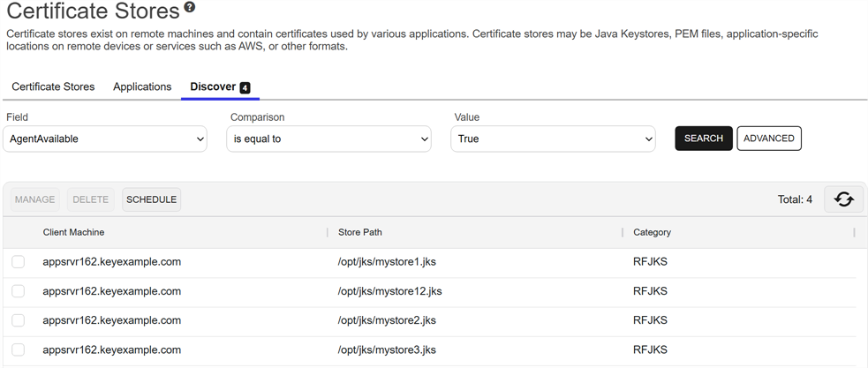Viewport: 868px width, 368px height.
Task: Sort by the Client Machine column header
Action: click(x=74, y=232)
